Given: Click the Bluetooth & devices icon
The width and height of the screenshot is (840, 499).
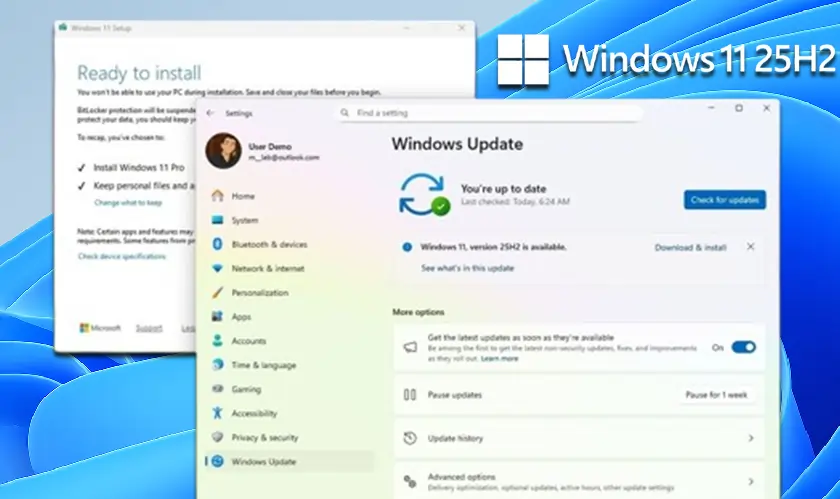Looking at the screenshot, I should point(217,244).
